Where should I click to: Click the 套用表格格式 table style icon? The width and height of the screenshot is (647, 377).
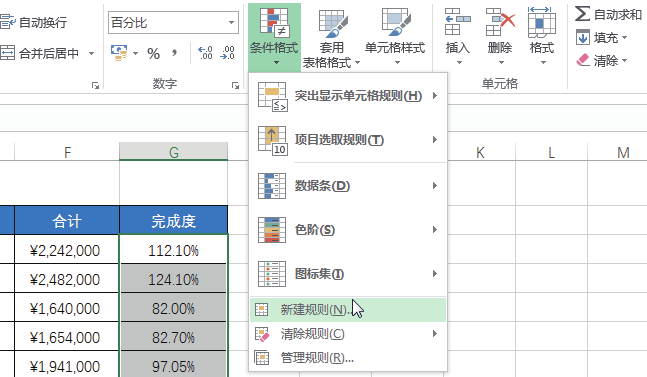click(x=333, y=23)
